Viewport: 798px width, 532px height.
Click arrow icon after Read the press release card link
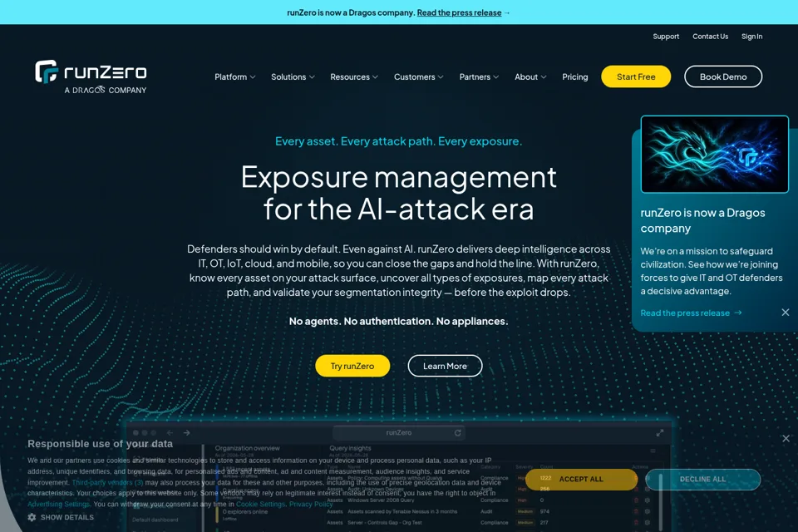(x=738, y=313)
